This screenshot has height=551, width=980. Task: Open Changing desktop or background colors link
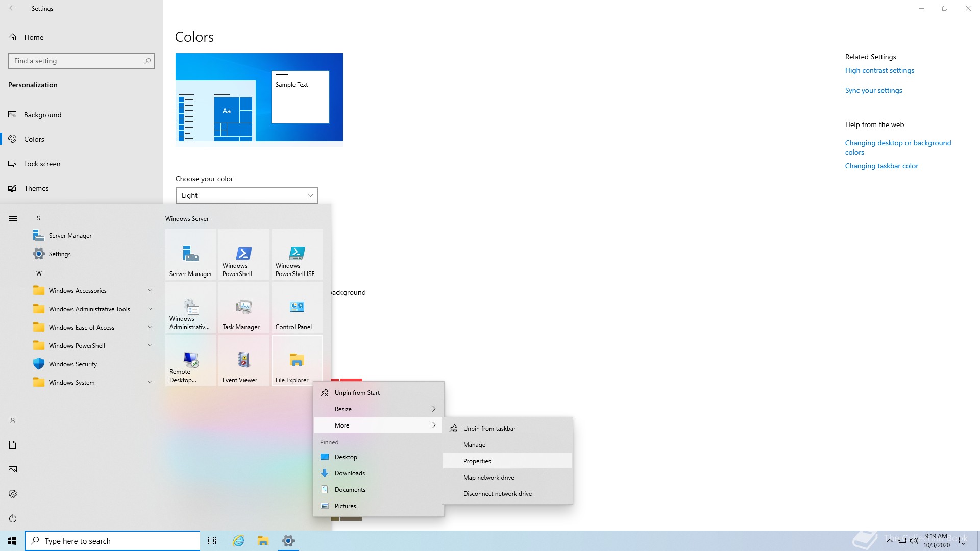(898, 147)
